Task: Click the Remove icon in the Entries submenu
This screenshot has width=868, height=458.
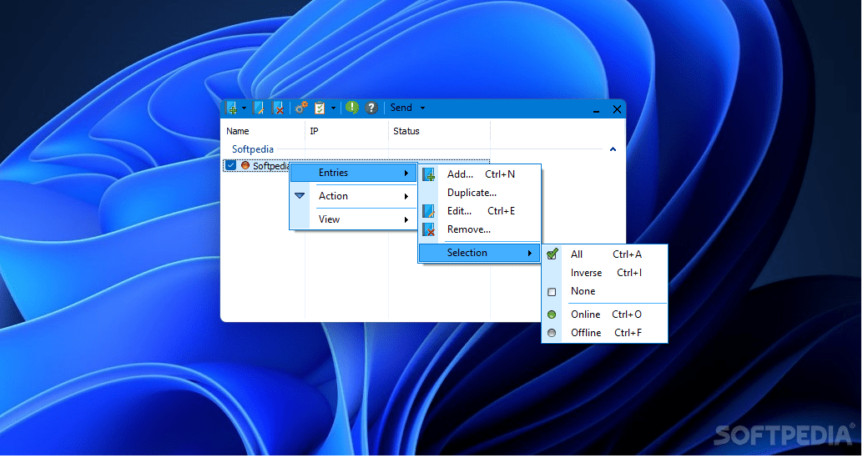Action: pyautogui.click(x=428, y=229)
